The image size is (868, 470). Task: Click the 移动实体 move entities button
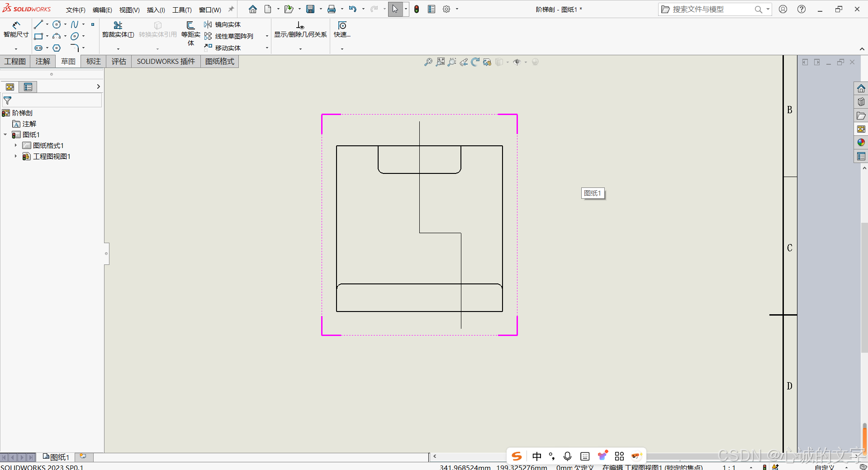pos(222,48)
